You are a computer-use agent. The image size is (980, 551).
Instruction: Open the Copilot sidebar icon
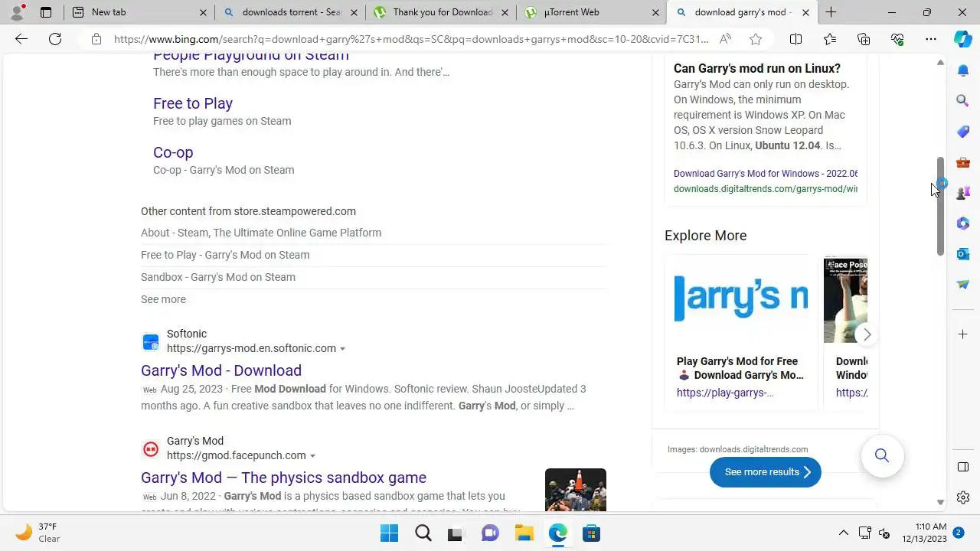[x=963, y=39]
